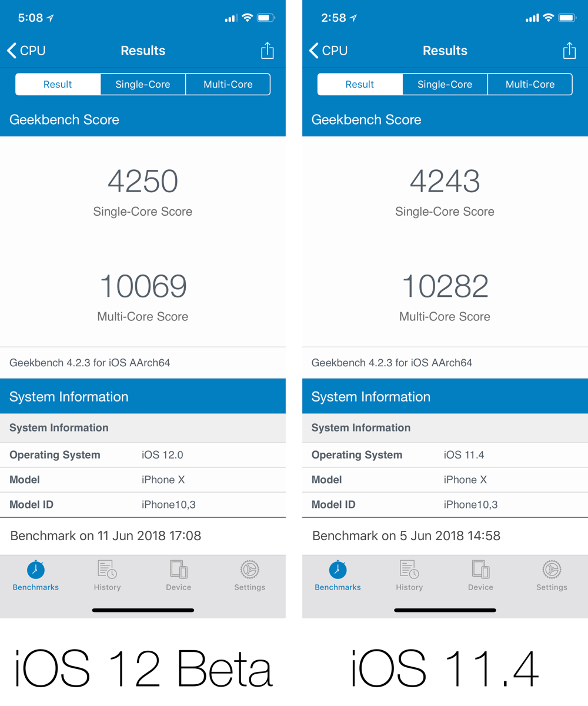588x706 pixels.
Task: Tap the home indicator bar on iOS 11.4 screen
Action: (x=445, y=610)
